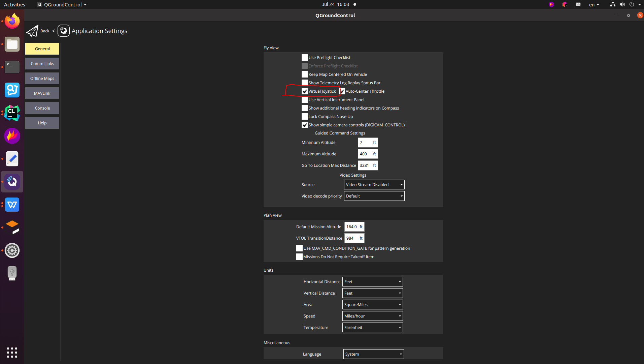This screenshot has height=364, width=644.
Task: Click the Maximum Altitude input field
Action: pos(365,154)
